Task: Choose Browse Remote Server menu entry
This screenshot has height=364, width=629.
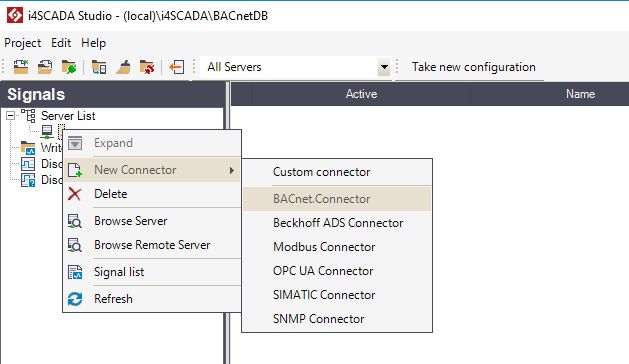Action: pyautogui.click(x=152, y=245)
